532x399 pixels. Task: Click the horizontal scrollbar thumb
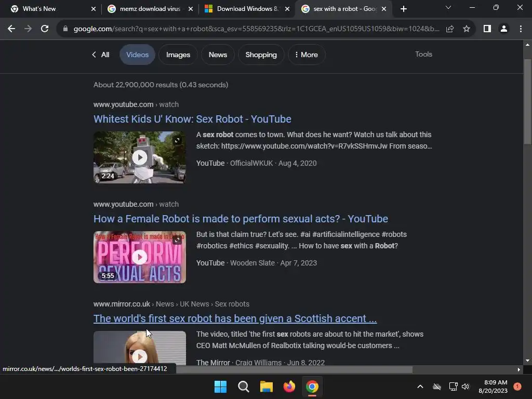[x=294, y=370]
